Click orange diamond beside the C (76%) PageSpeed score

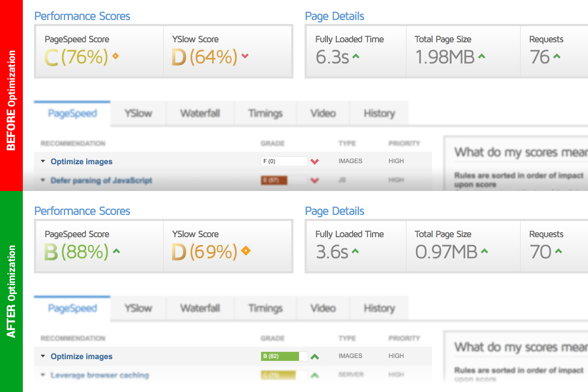click(116, 56)
